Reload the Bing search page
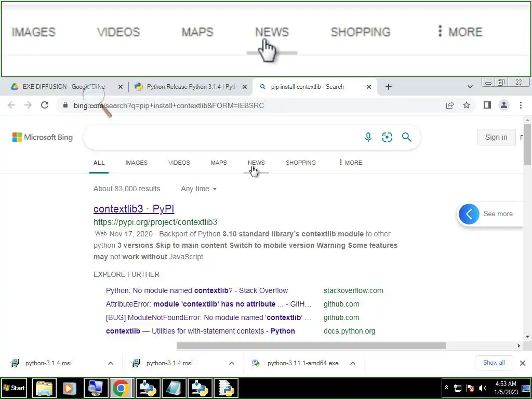 (x=45, y=105)
